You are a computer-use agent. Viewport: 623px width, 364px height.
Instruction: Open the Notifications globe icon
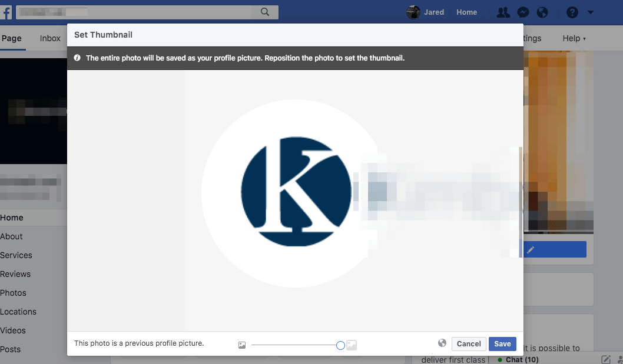pos(542,12)
